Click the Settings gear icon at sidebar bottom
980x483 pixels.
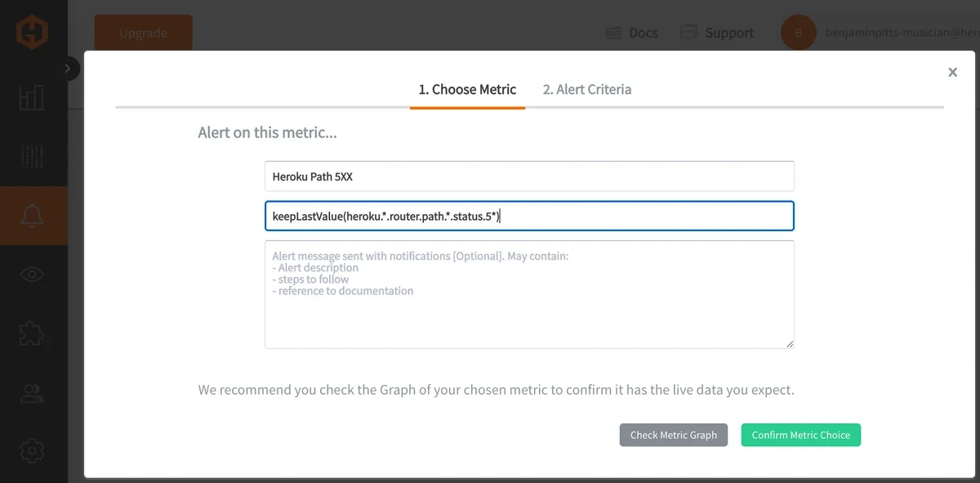pos(33,450)
